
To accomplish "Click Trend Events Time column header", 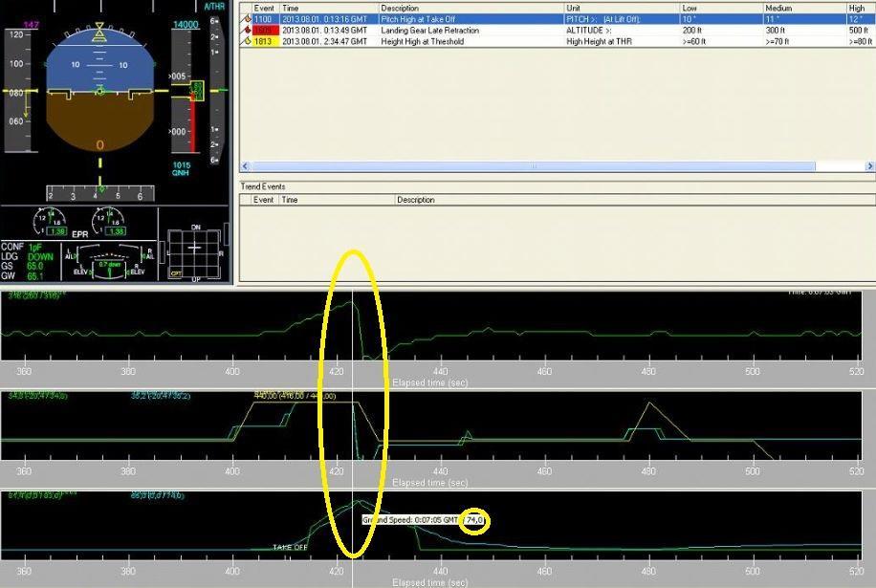I will point(336,200).
